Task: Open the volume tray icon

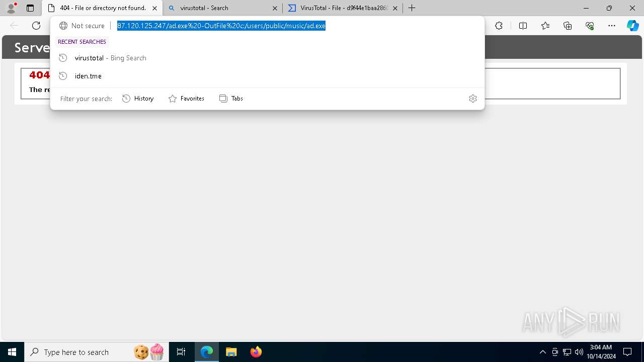Action: click(579, 352)
